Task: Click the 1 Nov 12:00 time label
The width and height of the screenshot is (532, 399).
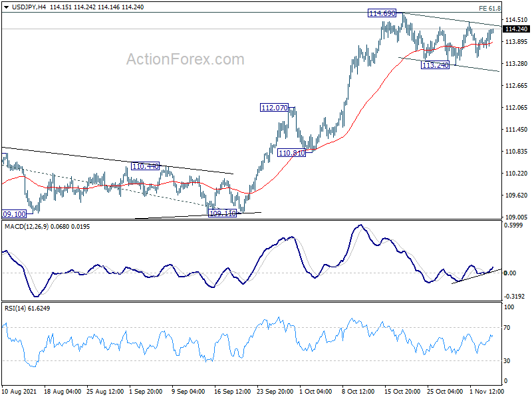Action: (x=485, y=391)
